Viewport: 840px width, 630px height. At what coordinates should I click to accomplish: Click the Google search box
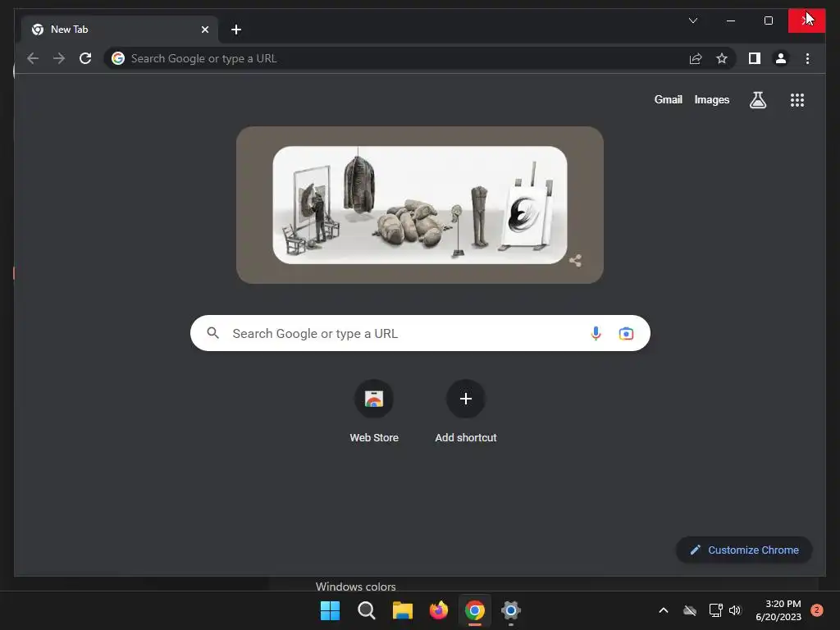[x=420, y=333]
